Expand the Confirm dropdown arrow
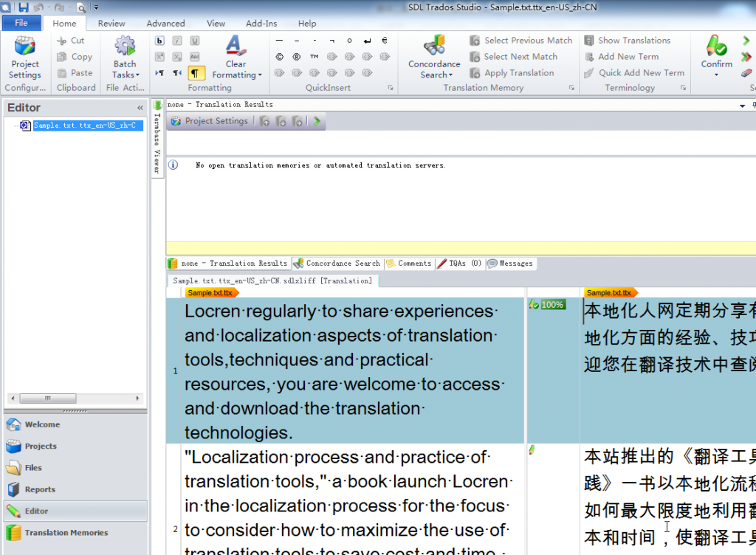Image resolution: width=756 pixels, height=555 pixels. pos(716,75)
